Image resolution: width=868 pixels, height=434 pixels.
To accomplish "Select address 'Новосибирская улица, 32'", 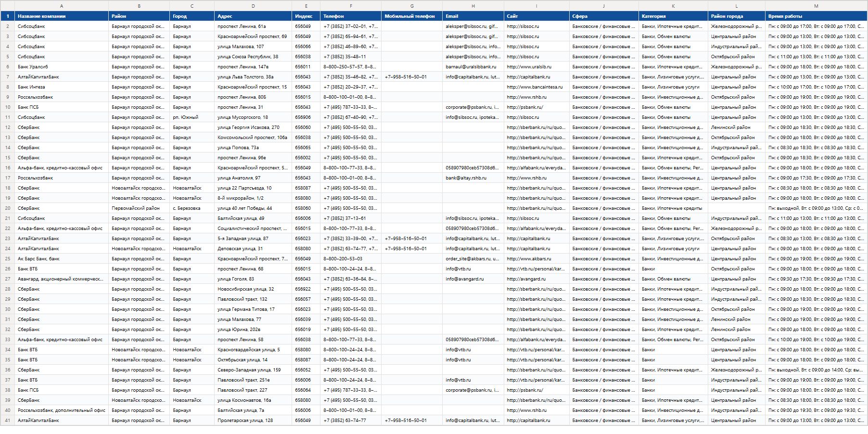I will pyautogui.click(x=253, y=289).
